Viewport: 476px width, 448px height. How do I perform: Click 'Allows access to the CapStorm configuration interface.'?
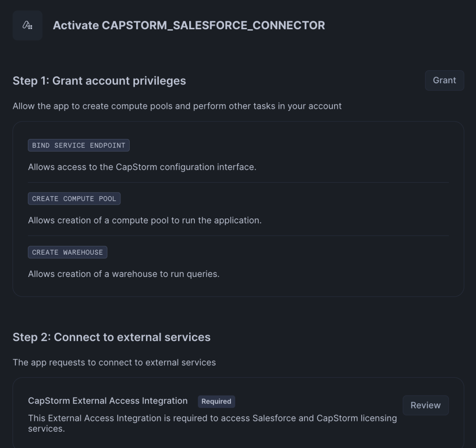(x=142, y=167)
